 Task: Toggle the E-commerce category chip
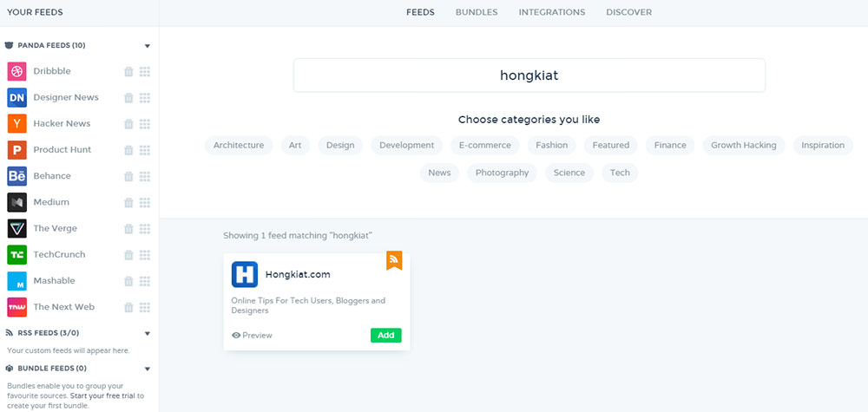tap(485, 146)
